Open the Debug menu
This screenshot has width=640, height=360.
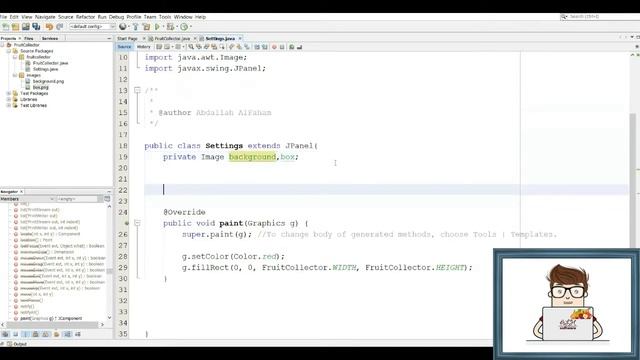coord(116,17)
